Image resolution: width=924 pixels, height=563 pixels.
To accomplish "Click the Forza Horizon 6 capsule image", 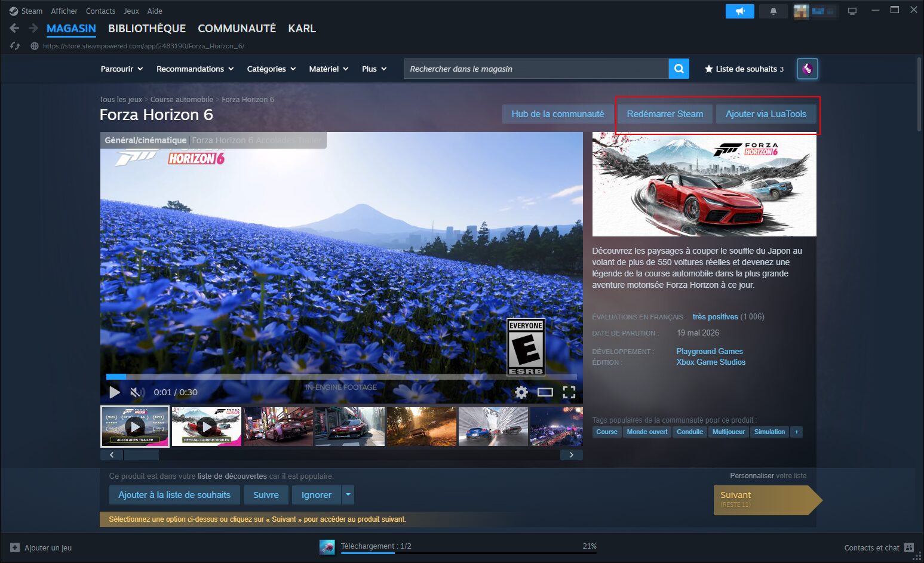I will point(704,184).
